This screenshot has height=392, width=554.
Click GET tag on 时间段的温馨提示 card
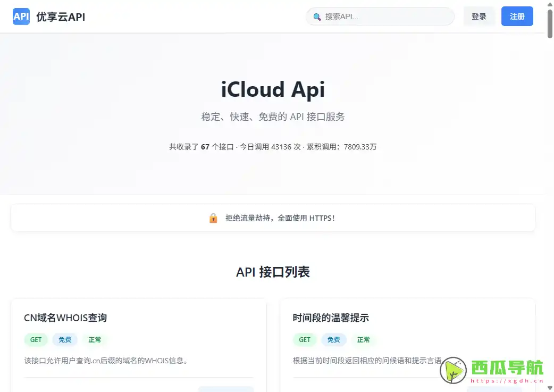tap(305, 340)
